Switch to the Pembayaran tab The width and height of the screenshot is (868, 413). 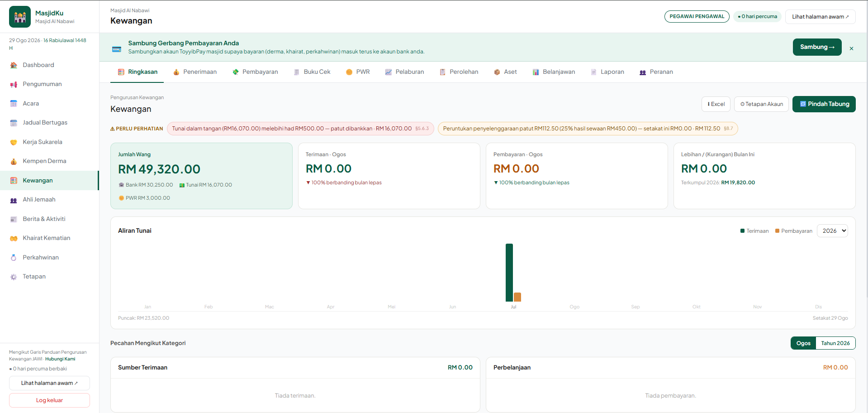(x=255, y=72)
